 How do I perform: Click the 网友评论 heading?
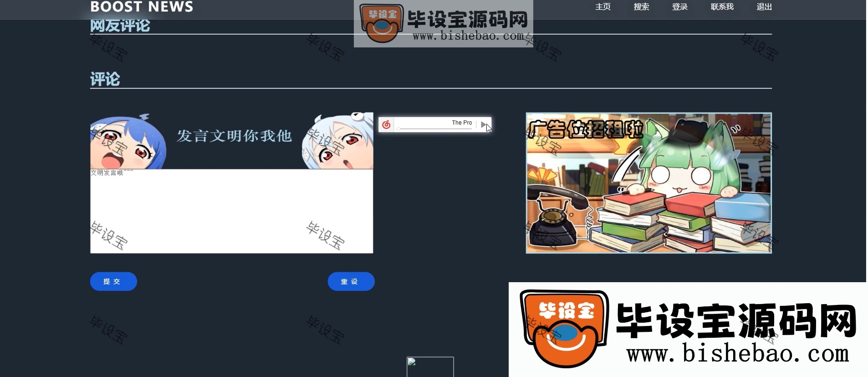coord(120,26)
